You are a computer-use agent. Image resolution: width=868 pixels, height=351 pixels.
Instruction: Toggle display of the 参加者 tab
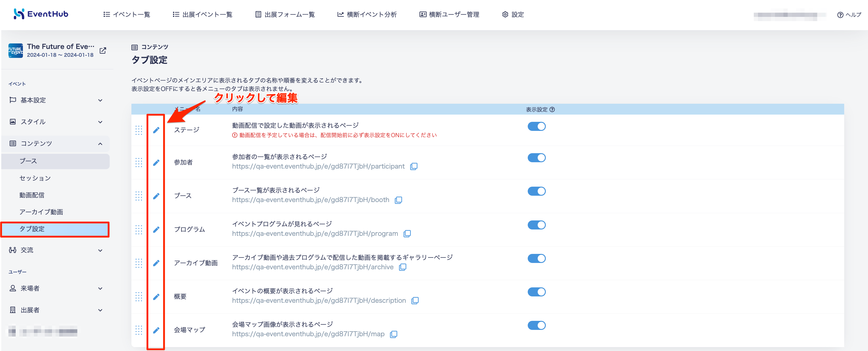[x=536, y=157]
